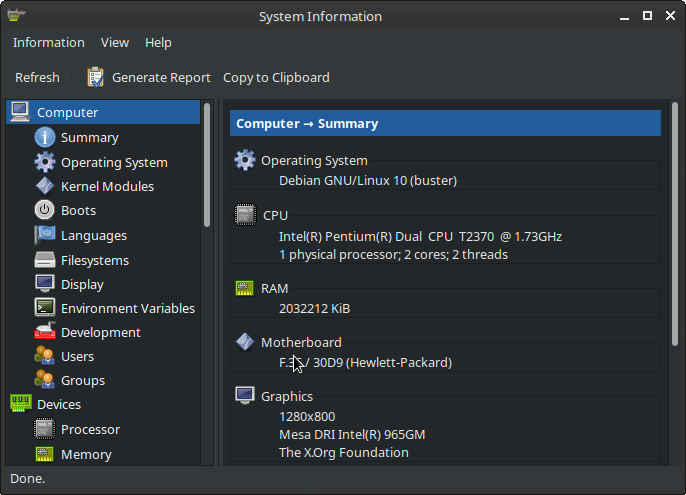Open the View menu

pos(115,43)
